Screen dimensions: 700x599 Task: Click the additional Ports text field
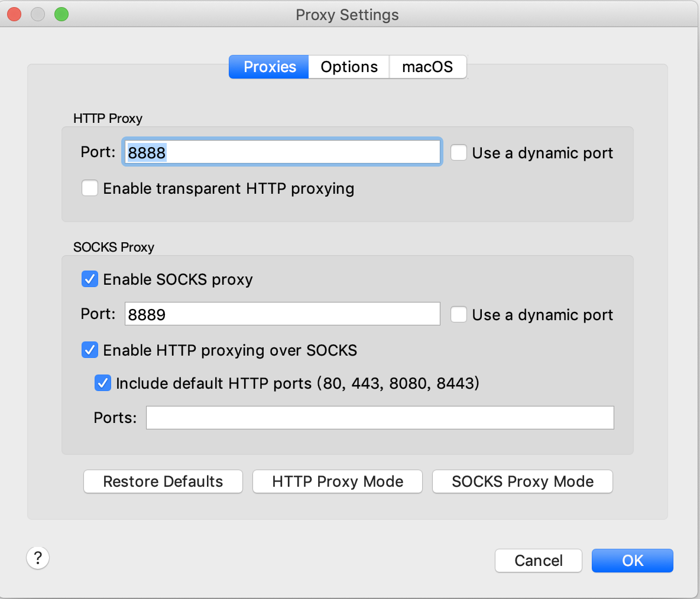[380, 418]
